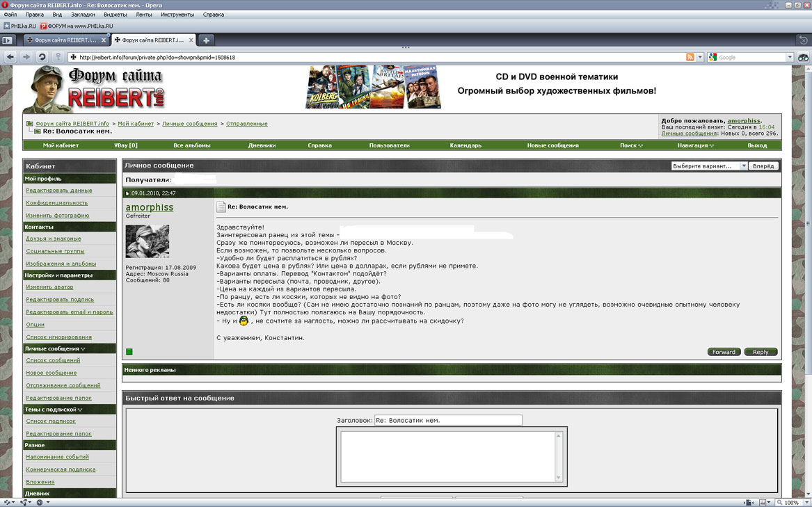Open the closed tabs trash icon
812x507 pixels.
click(803, 40)
